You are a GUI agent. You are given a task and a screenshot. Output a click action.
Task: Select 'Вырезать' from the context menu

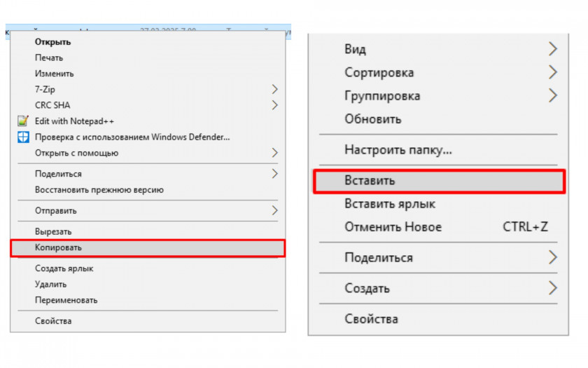(53, 231)
